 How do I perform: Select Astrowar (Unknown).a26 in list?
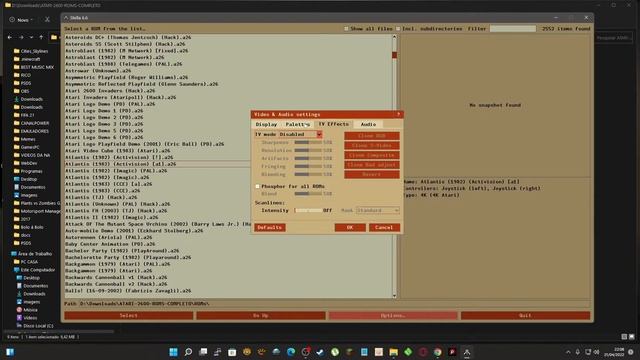[98, 71]
